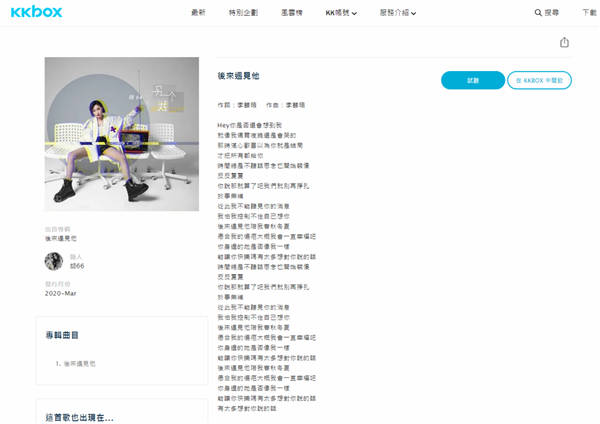This screenshot has height=424, width=600.
Task: Click the first lyric line starting with Hey
Action: pyautogui.click(x=249, y=125)
